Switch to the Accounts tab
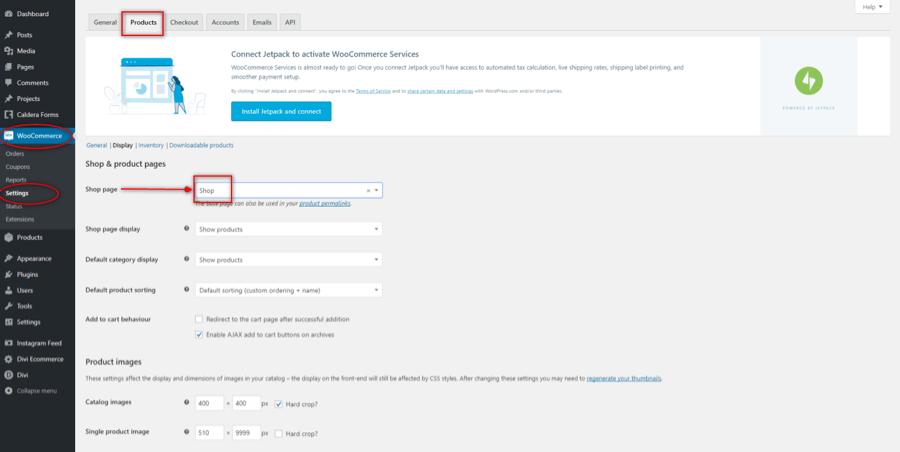 pyautogui.click(x=225, y=22)
